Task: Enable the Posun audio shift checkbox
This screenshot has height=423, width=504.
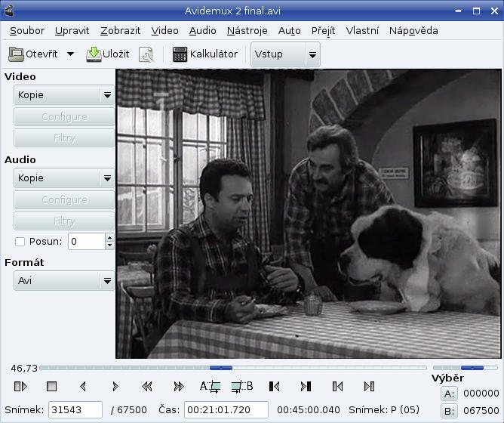Action: 20,242
